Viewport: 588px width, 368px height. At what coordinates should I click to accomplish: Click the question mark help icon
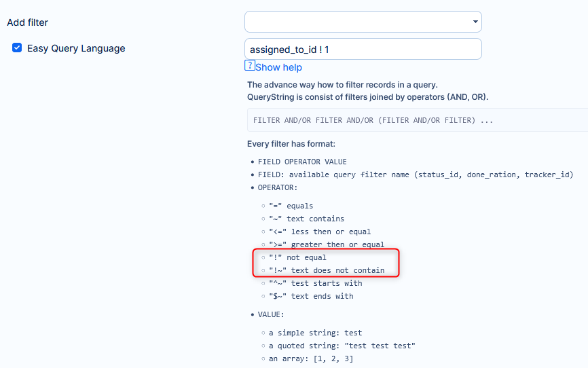click(x=250, y=66)
